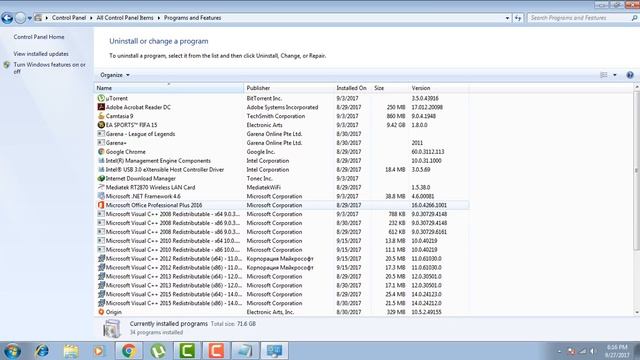This screenshot has height=360, width=640.
Task: Select Garena - League of Legends row
Action: 282,134
